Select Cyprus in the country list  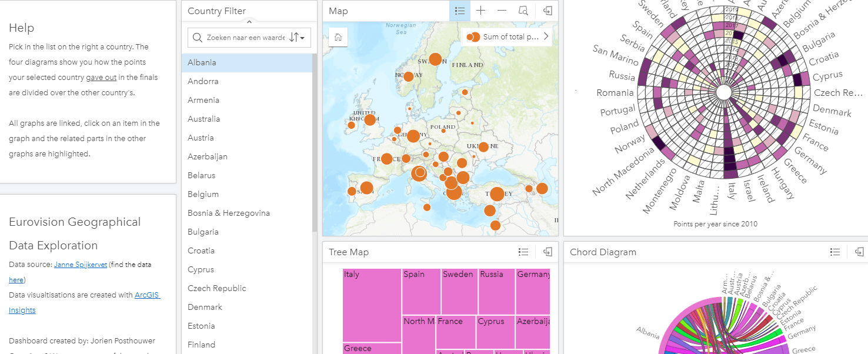(247, 269)
